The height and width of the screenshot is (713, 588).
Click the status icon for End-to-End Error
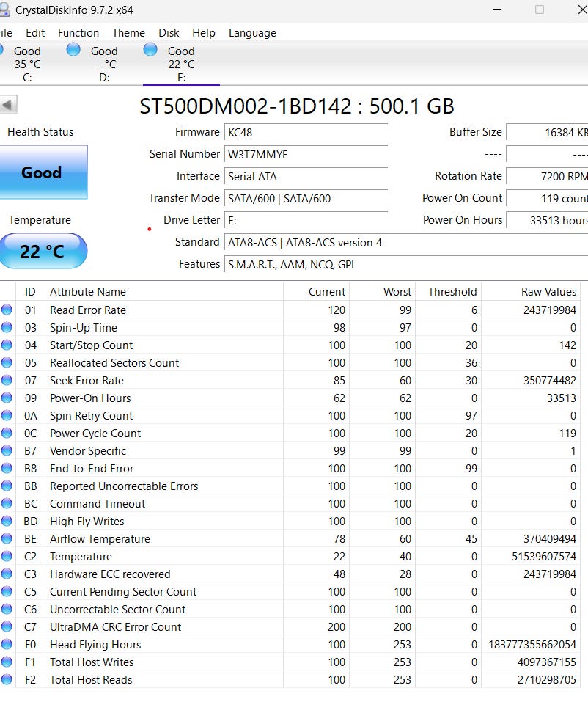7,468
